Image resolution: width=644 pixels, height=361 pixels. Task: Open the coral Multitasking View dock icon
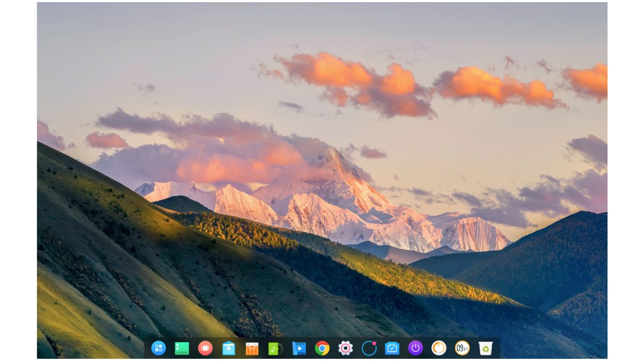click(205, 348)
